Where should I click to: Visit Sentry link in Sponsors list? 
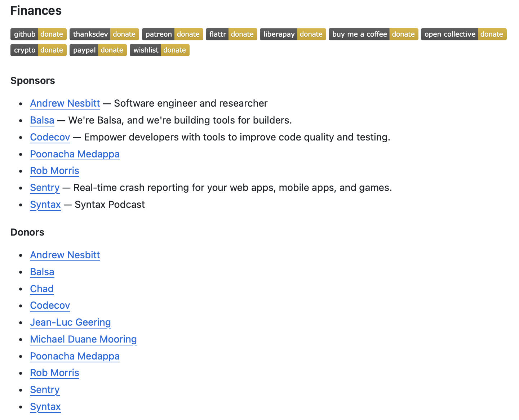click(45, 188)
